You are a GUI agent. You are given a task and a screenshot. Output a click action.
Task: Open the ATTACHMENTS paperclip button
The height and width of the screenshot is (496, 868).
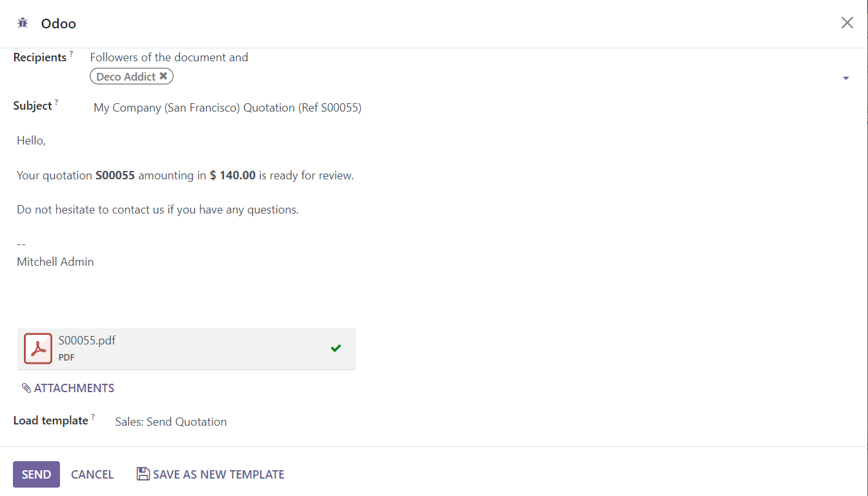click(68, 388)
